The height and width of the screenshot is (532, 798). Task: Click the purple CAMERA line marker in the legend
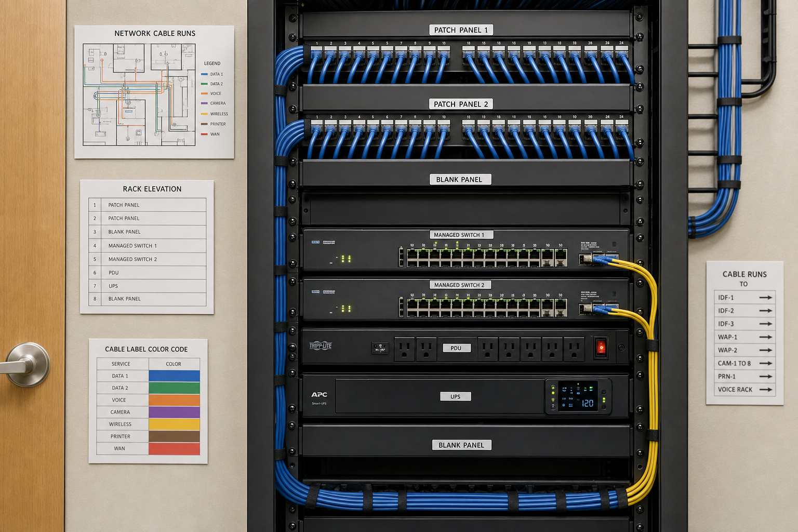[204, 103]
